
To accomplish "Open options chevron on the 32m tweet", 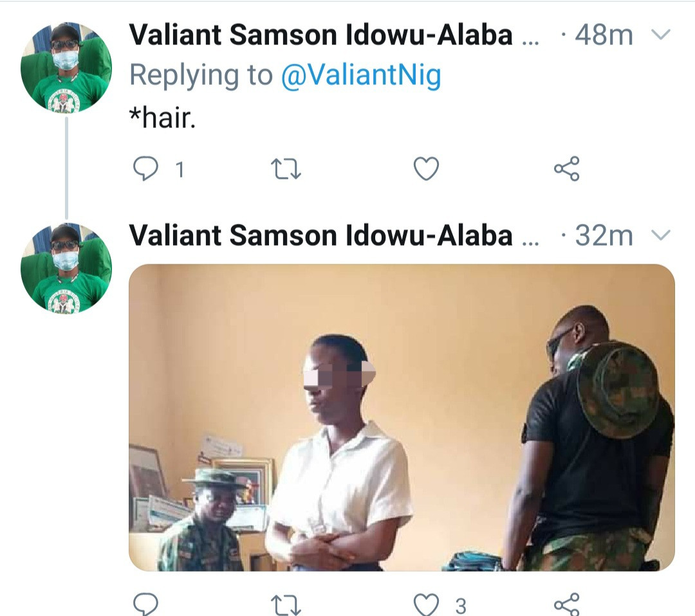I will tap(661, 235).
